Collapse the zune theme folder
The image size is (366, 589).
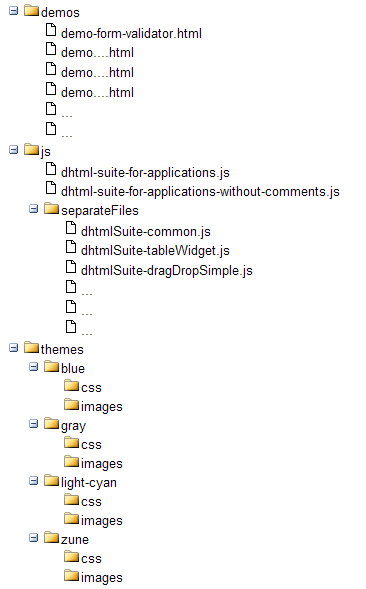tap(33, 538)
